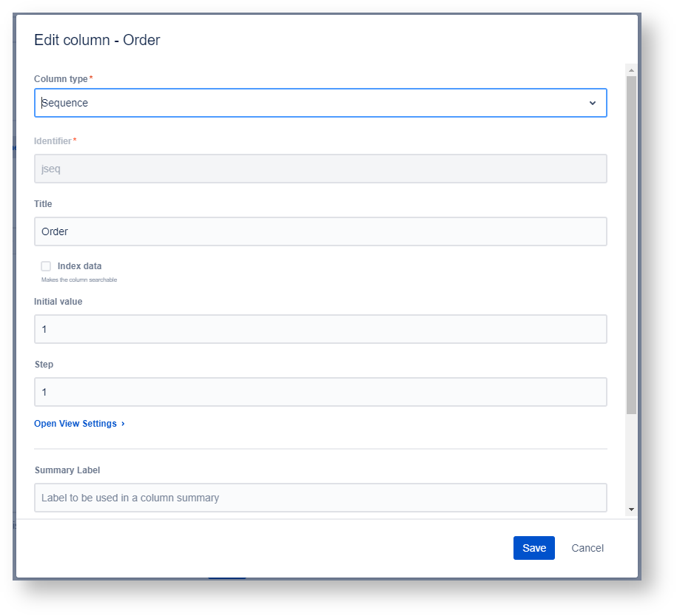677x616 pixels.
Task: Click into the Step input field
Action: pyautogui.click(x=320, y=392)
